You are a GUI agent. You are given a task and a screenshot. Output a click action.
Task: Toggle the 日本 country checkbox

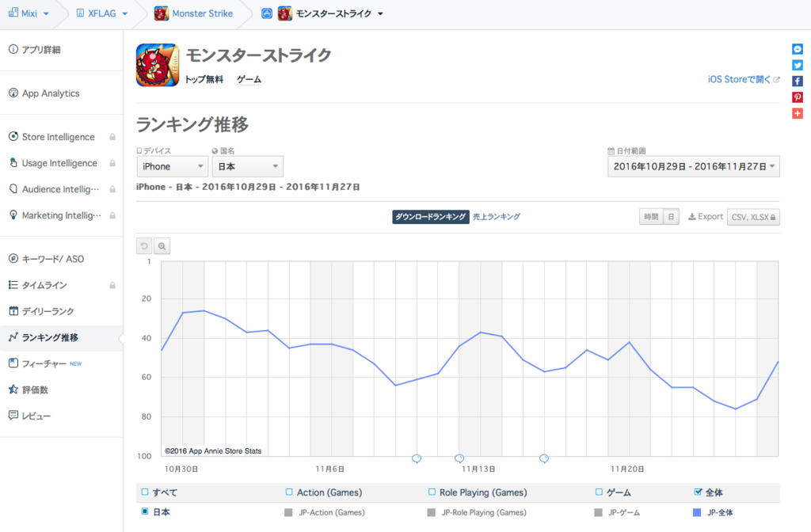point(145,511)
